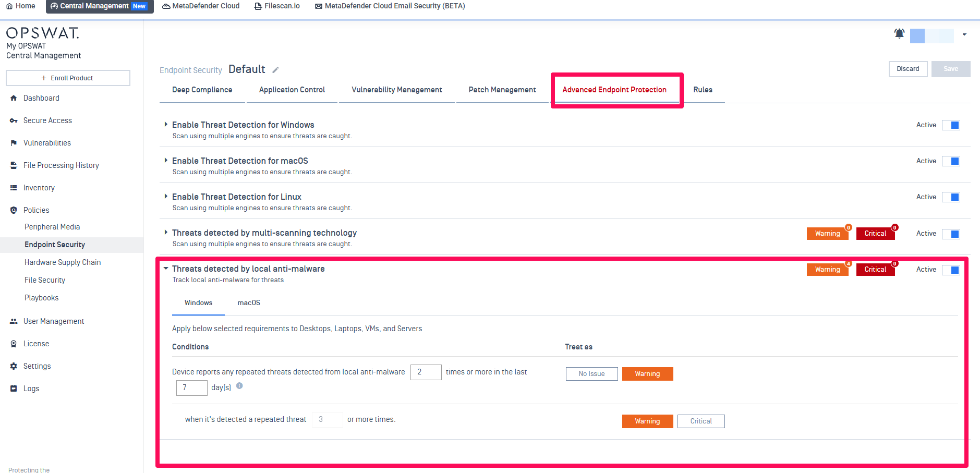
Task: Open the user account dropdown arrow
Action: [x=964, y=35]
